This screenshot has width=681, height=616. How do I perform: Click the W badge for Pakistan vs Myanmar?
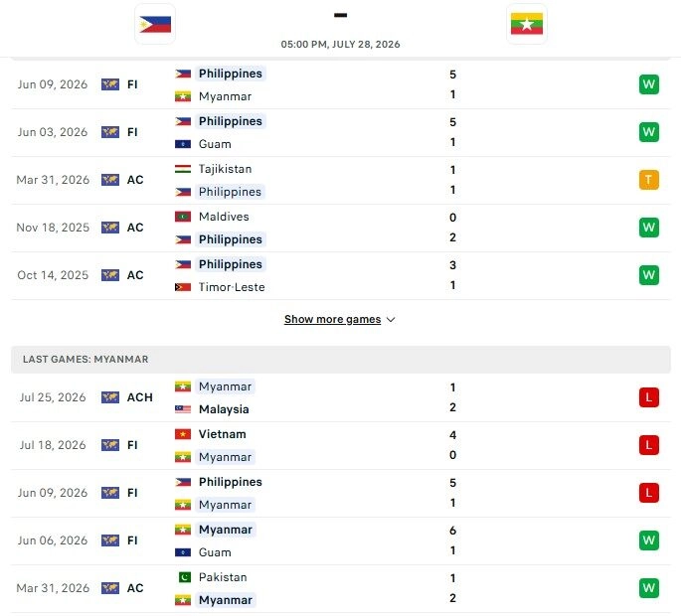[x=649, y=588]
